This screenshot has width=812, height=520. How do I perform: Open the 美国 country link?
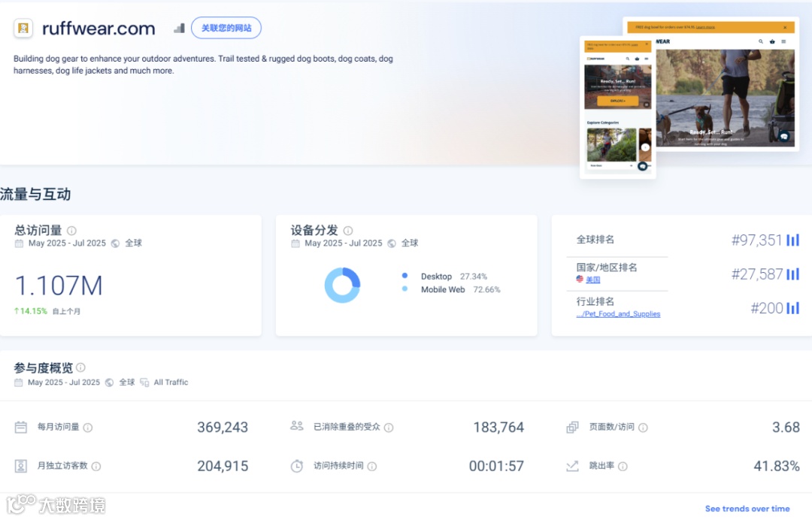click(593, 280)
